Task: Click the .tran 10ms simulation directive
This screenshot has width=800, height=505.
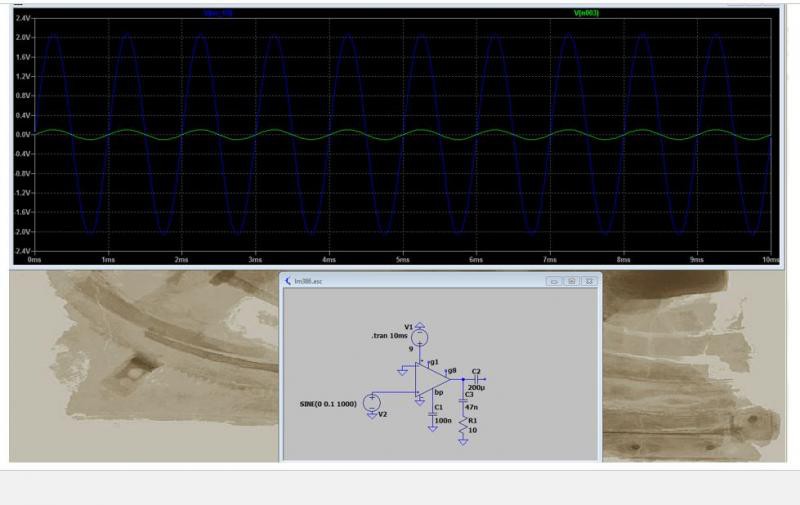Action: coord(391,337)
